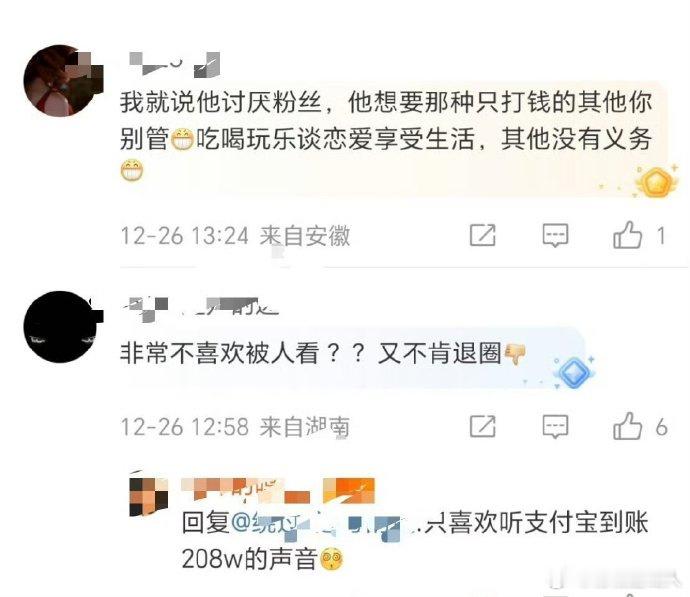Open the first commenter's profile avatar

(x=61, y=81)
